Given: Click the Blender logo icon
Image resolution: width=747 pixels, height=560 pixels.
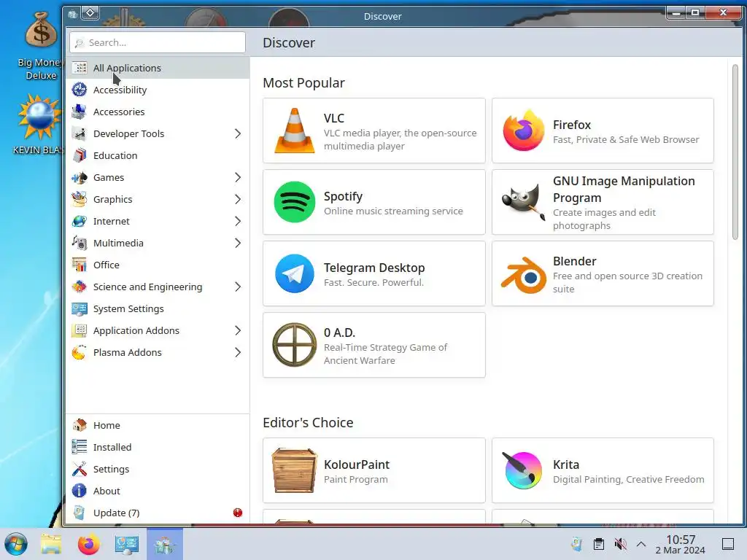Looking at the screenshot, I should click(x=524, y=275).
